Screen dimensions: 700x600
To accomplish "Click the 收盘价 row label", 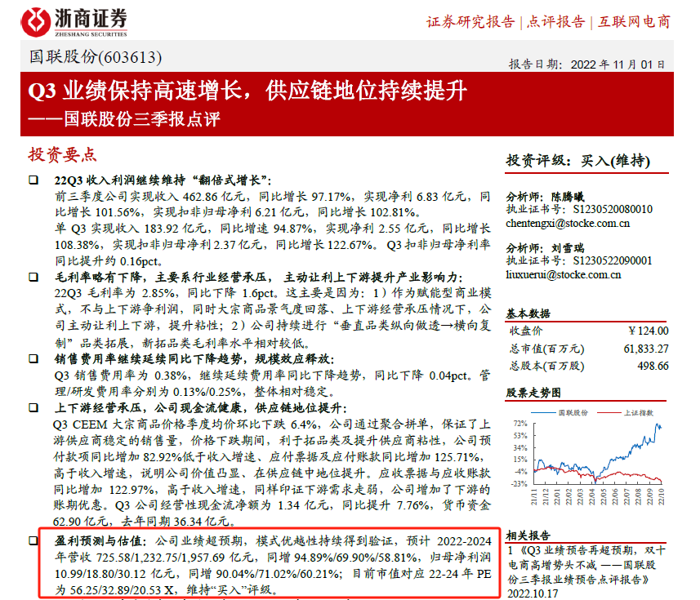I will point(526,331).
